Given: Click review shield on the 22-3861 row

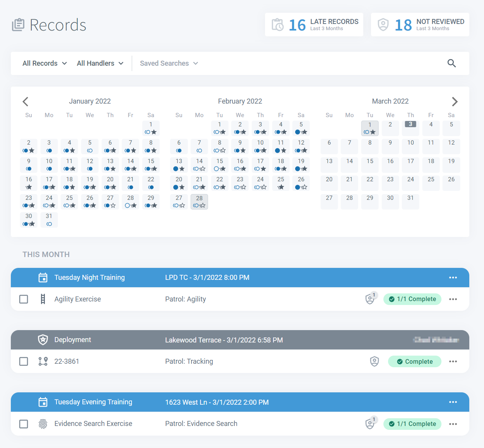Looking at the screenshot, I should point(375,361).
